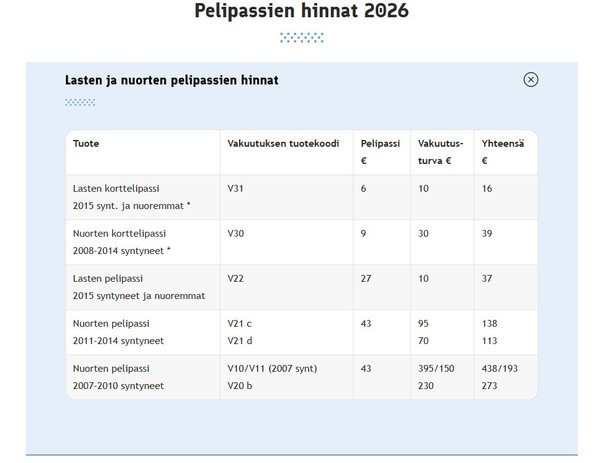
Task: Click the product code V31
Action: point(236,188)
